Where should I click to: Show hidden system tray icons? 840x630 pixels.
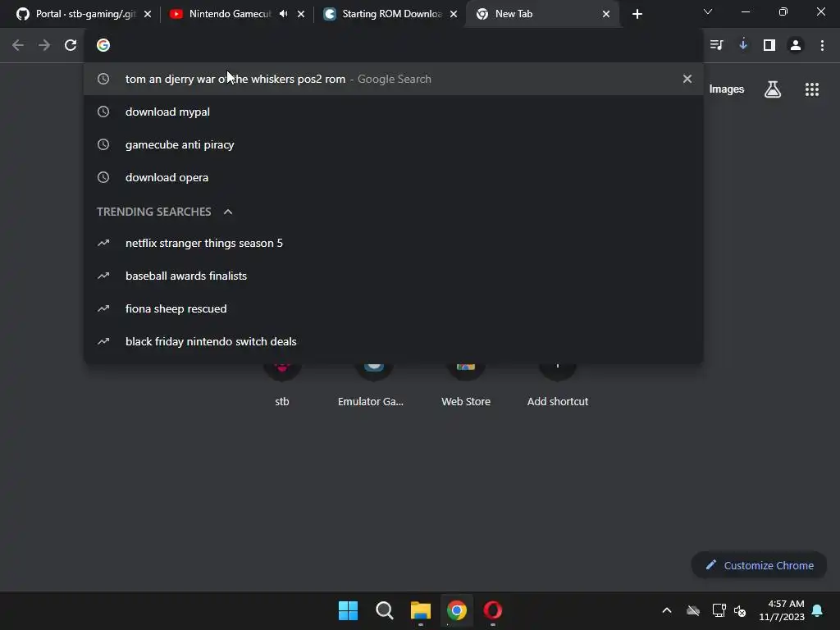[666, 610]
